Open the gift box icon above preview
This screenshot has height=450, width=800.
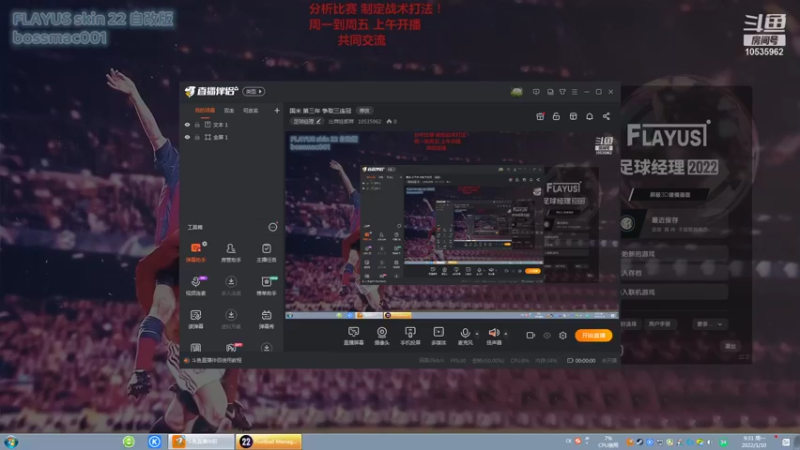(x=540, y=116)
